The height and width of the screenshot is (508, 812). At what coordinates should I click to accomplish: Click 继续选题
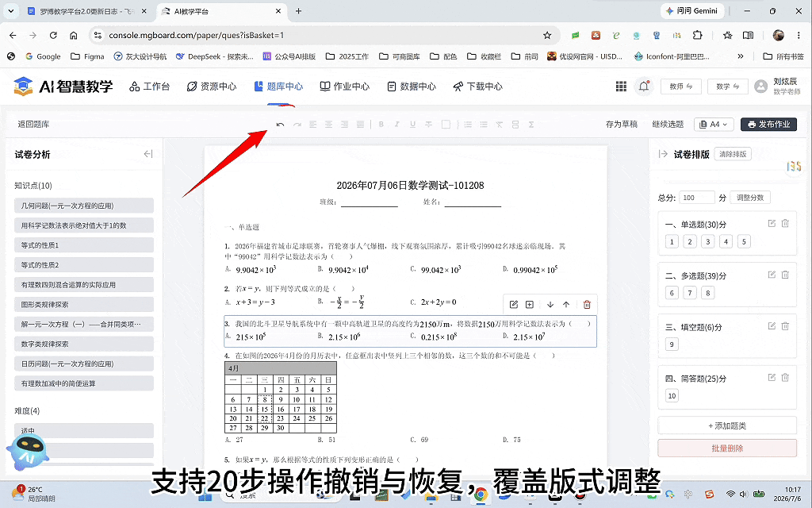click(668, 125)
